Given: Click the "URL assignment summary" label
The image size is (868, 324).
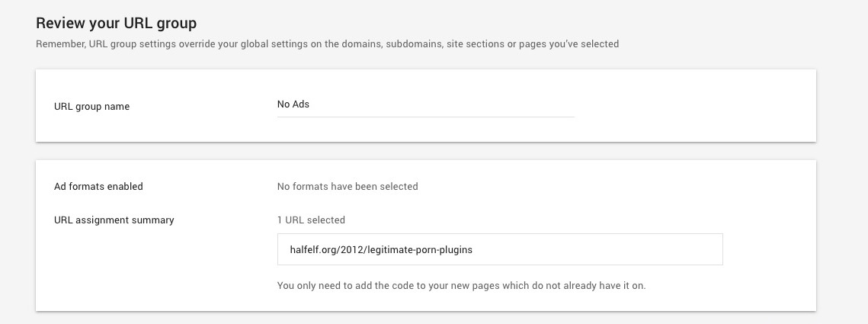Looking at the screenshot, I should pos(114,220).
